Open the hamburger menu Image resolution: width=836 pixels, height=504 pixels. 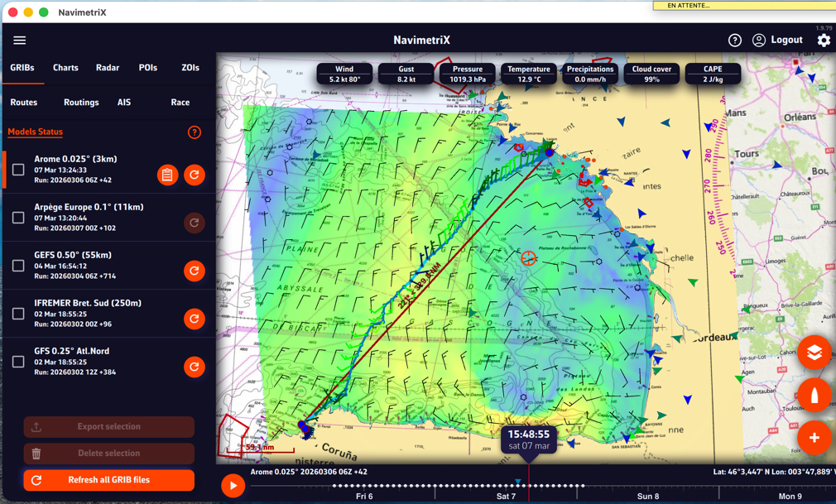(x=20, y=41)
